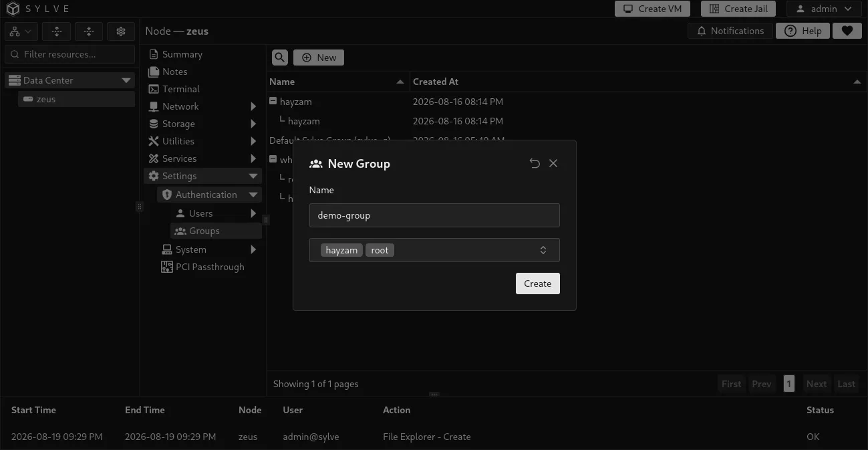Click the Utilities tools icon
The image size is (868, 450).
tap(154, 141)
